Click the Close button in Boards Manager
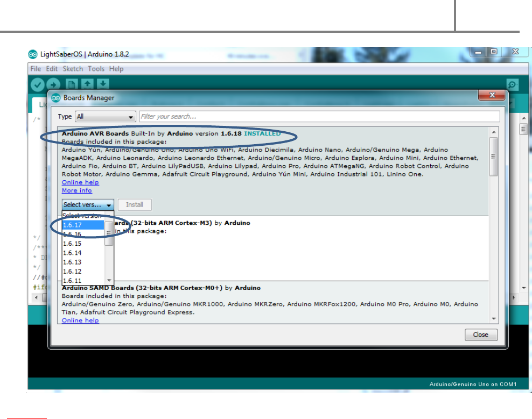 [x=481, y=335]
